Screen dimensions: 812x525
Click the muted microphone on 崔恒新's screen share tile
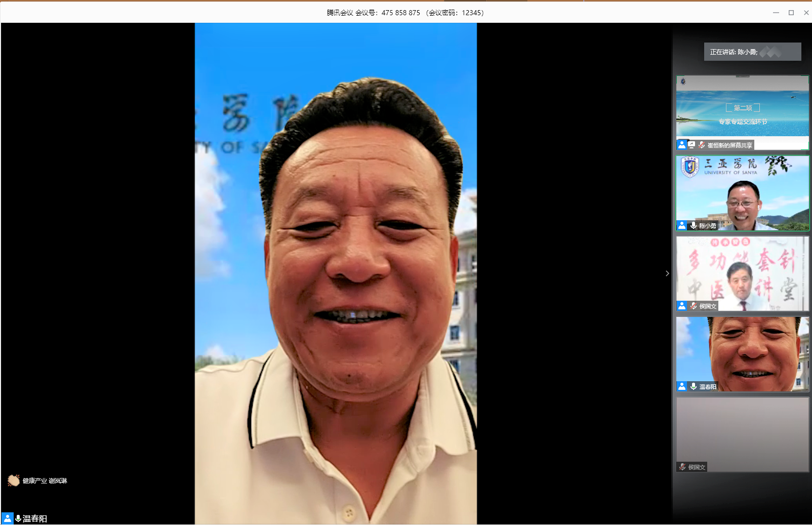tap(702, 145)
